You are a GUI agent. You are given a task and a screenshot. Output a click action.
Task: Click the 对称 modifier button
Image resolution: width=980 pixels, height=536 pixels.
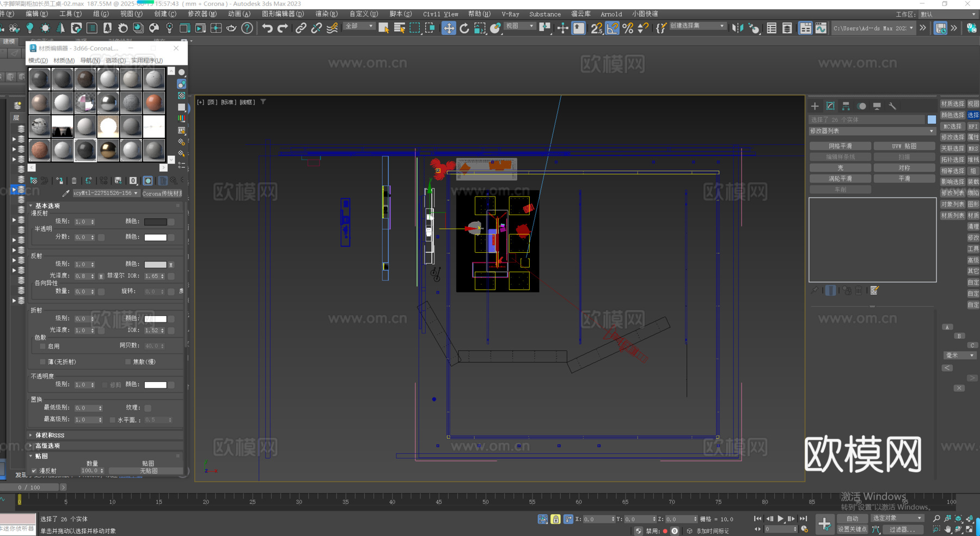[x=904, y=168]
